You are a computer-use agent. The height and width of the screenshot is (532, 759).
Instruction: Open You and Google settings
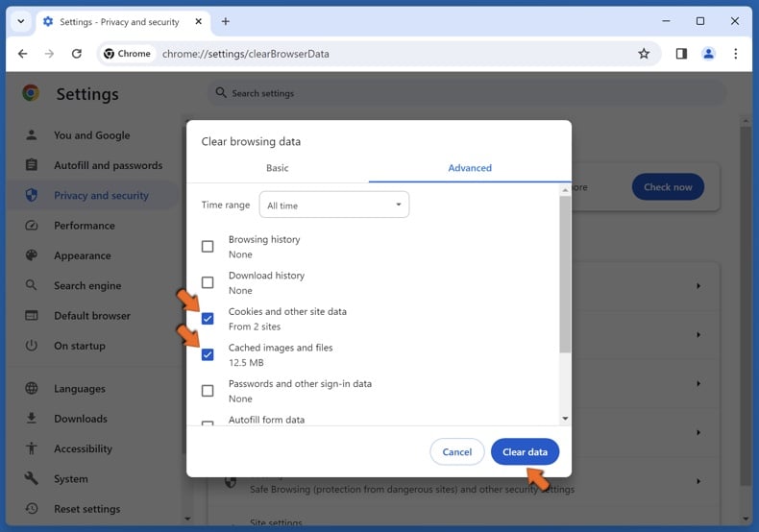[92, 135]
